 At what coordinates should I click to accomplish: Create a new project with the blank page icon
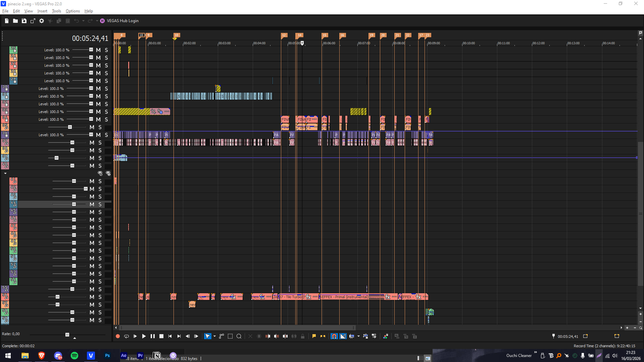[x=6, y=21]
